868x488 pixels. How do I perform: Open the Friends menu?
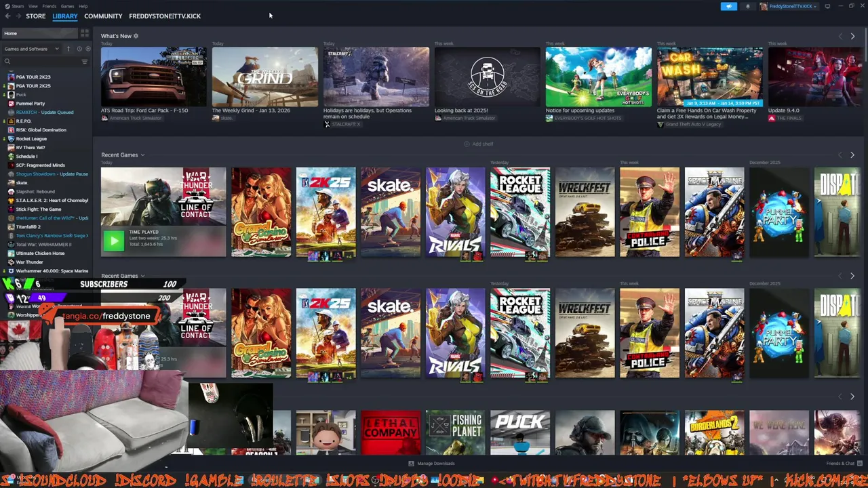[50, 6]
